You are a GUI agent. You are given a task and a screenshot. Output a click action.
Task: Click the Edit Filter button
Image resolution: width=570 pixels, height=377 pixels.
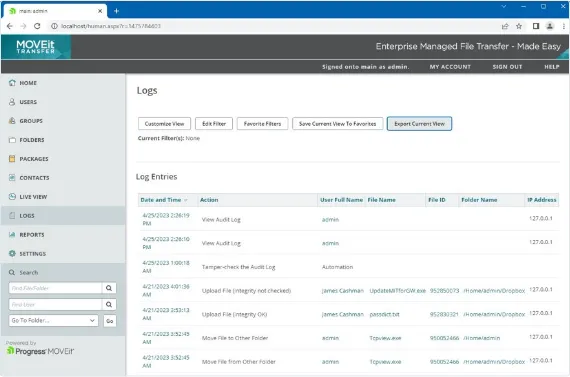(x=214, y=124)
